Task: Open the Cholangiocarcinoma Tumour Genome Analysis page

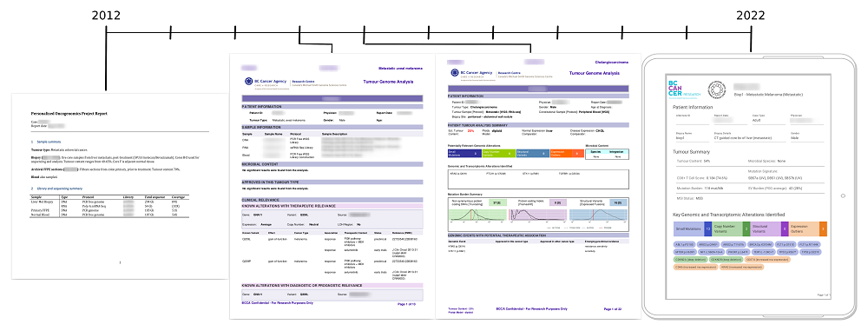Action: [538, 186]
